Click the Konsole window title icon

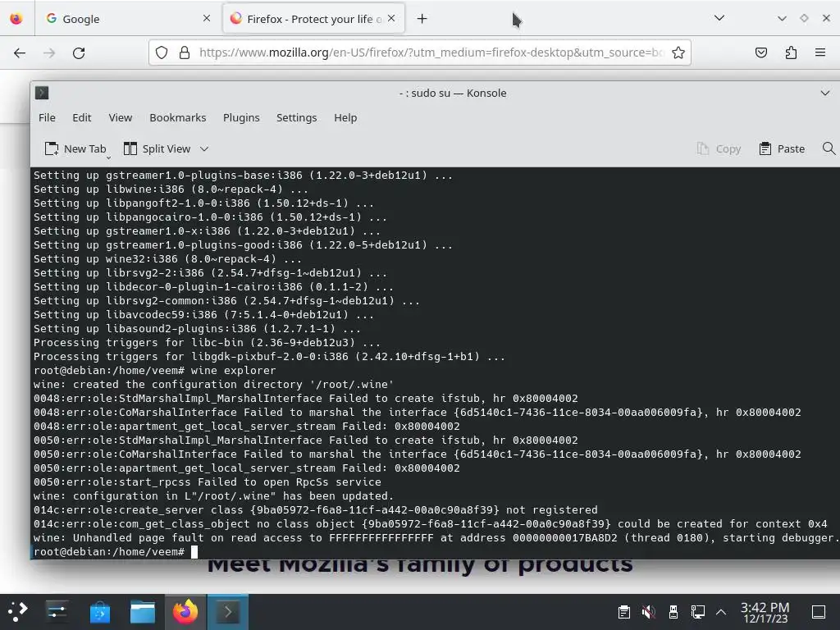coord(42,93)
